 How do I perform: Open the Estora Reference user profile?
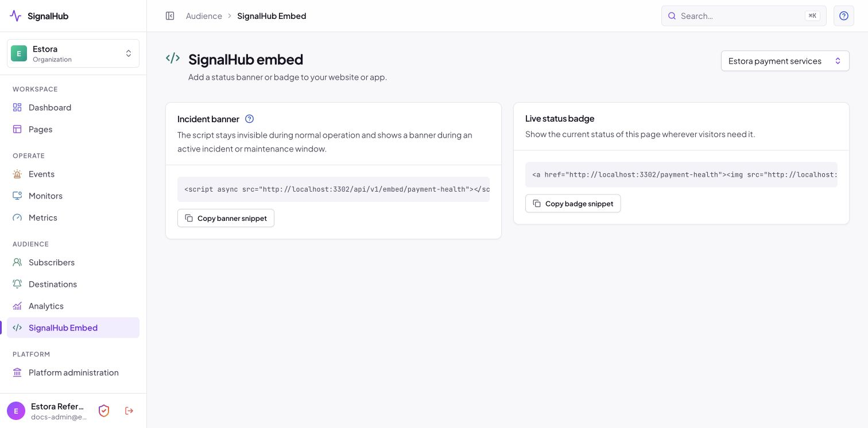point(47,411)
